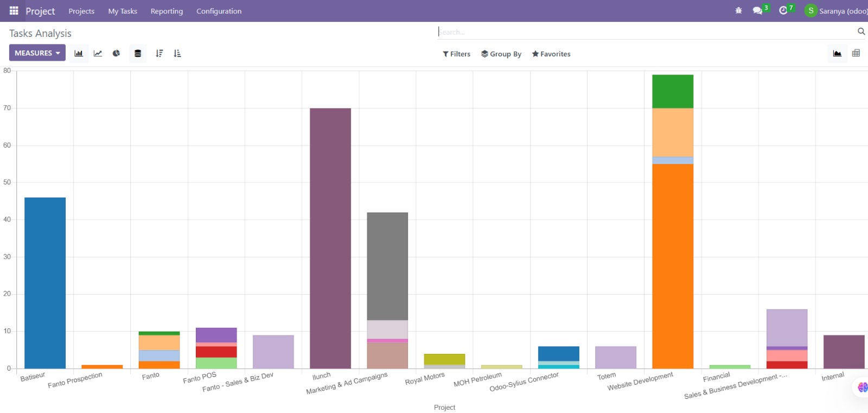
Task: Sort bars in ascending order
Action: [177, 53]
